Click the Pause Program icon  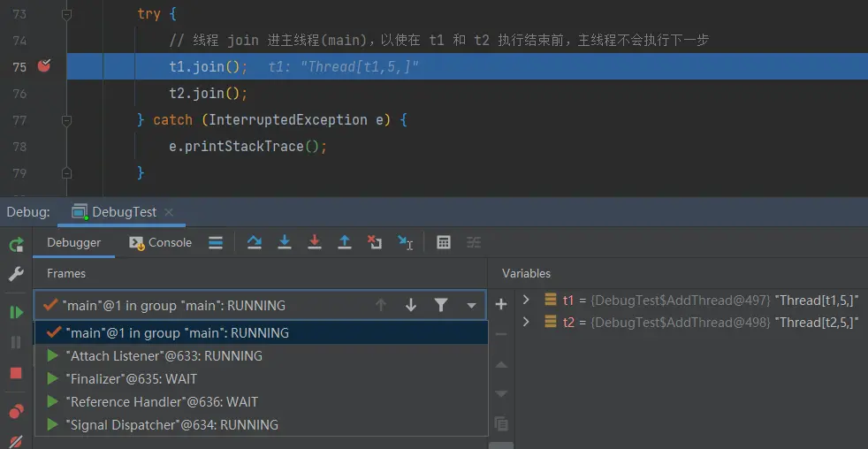point(16,342)
